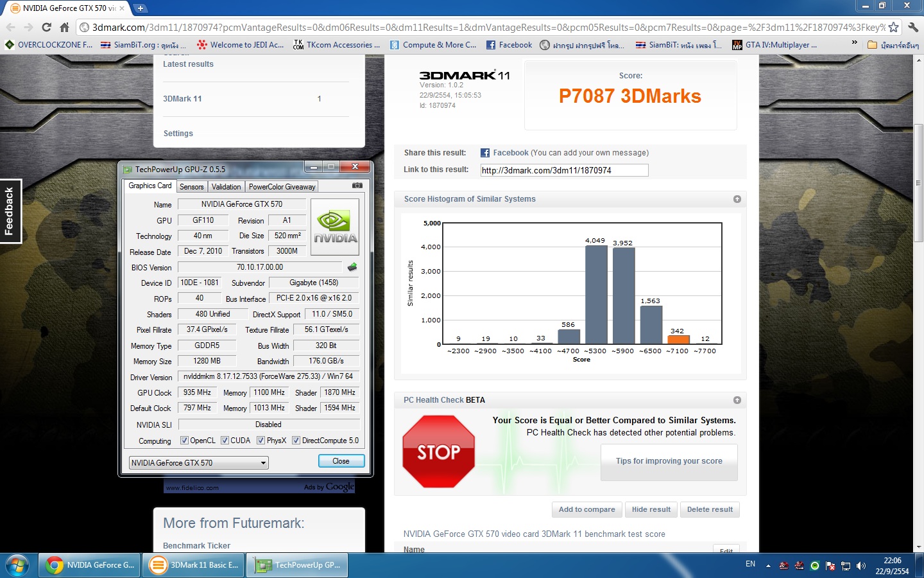Image resolution: width=924 pixels, height=578 pixels.
Task: Toggle the PhysX checkbox
Action: point(261,441)
